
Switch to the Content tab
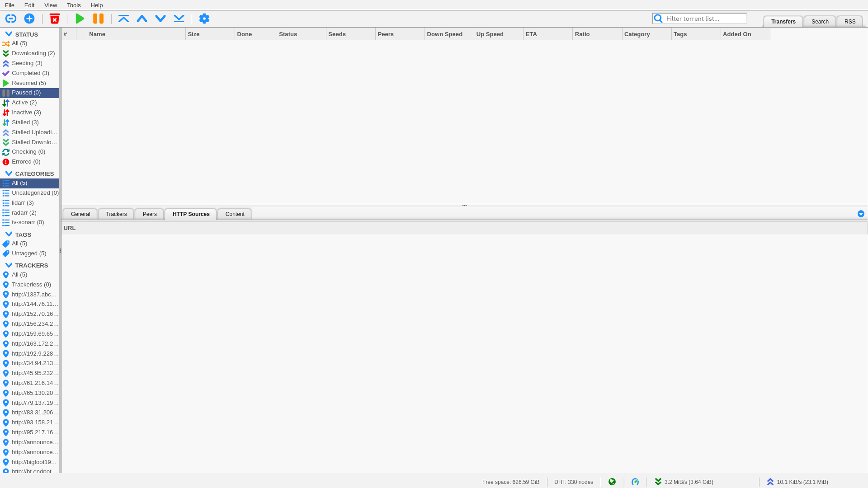point(234,213)
